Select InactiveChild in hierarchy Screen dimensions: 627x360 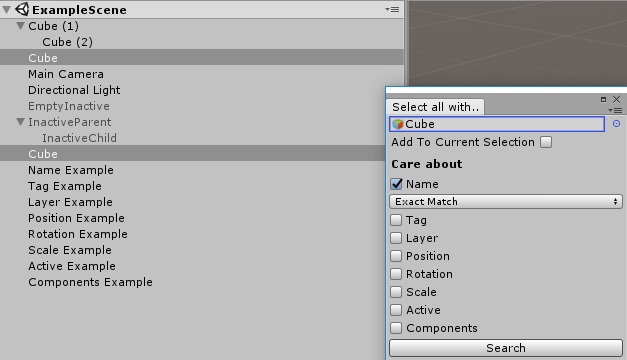click(80, 138)
